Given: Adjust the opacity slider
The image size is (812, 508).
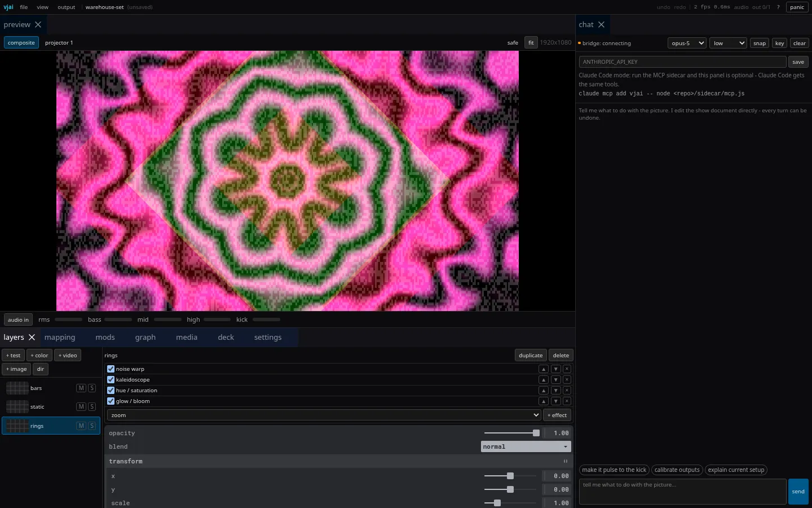Looking at the screenshot, I should coord(510,433).
